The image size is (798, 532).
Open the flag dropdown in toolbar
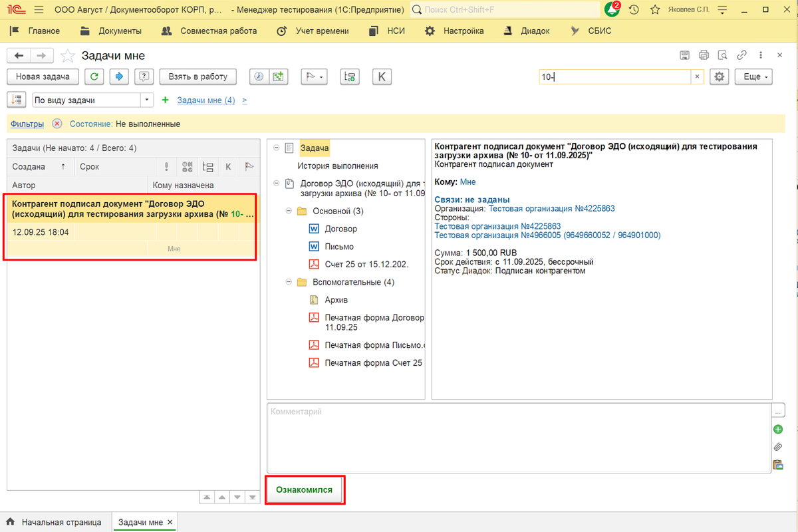pyautogui.click(x=314, y=76)
